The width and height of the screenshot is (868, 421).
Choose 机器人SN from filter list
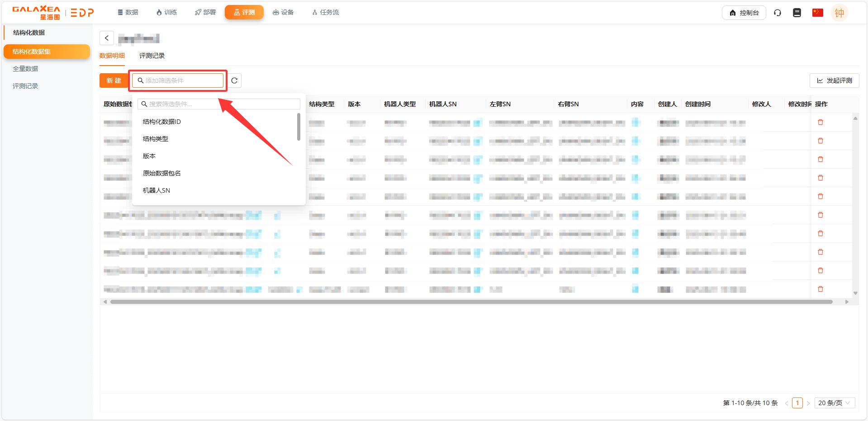click(157, 190)
